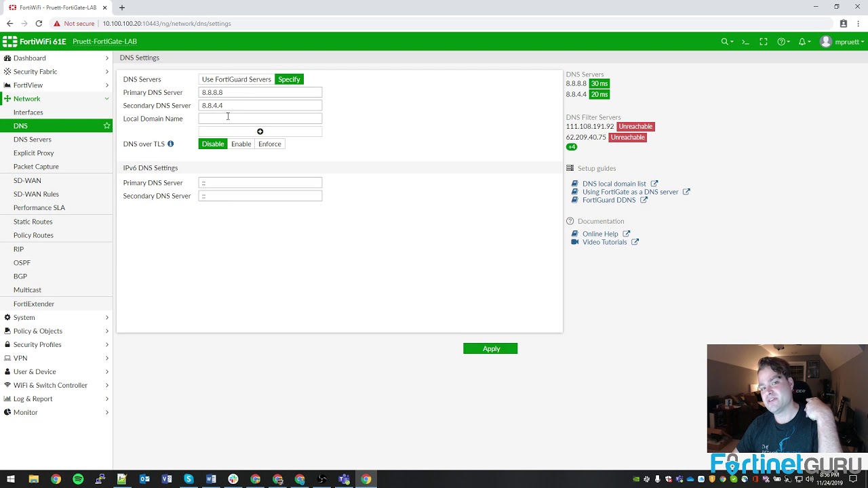Expand the Log & Report menu
Screen dimensions: 868x488
pyautogui.click(x=56, y=399)
